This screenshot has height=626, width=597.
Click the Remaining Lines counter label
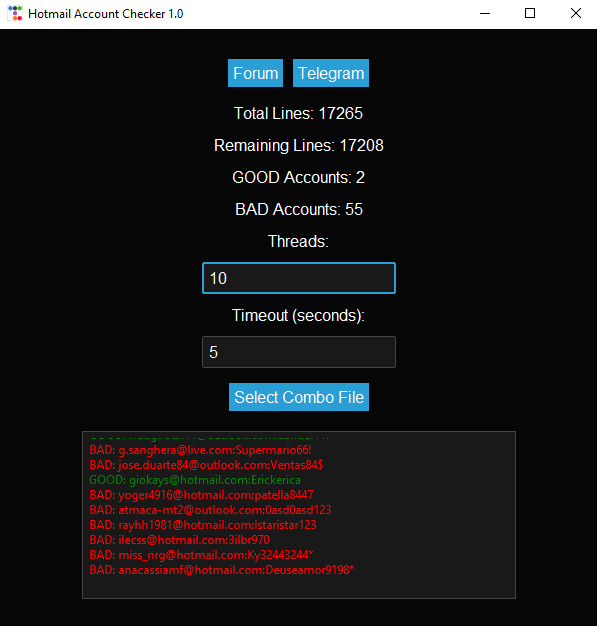(x=299, y=145)
